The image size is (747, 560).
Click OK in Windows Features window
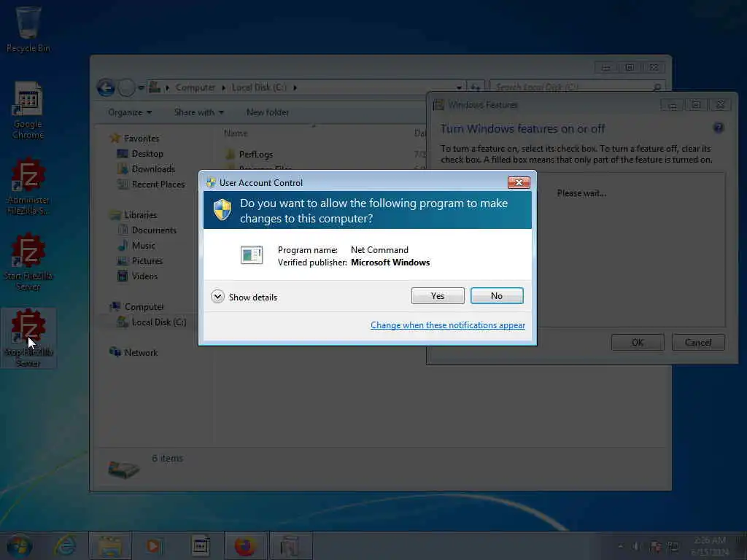click(638, 343)
